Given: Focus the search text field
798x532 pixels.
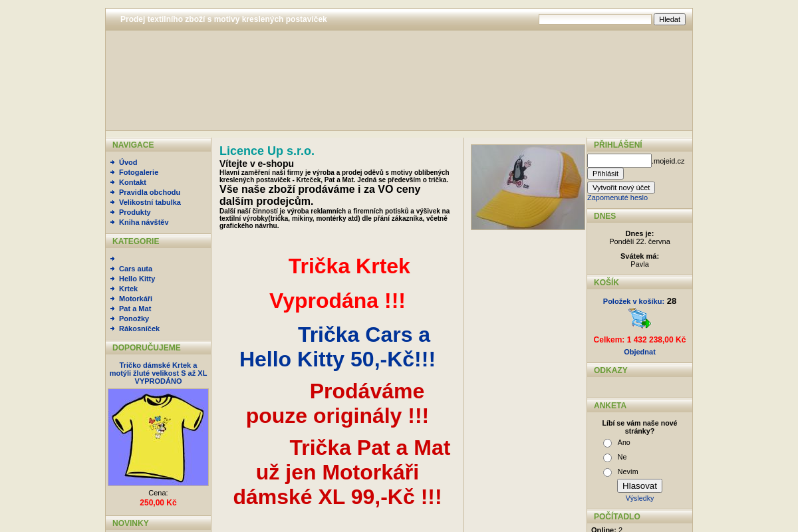Looking at the screenshot, I should click(595, 19).
